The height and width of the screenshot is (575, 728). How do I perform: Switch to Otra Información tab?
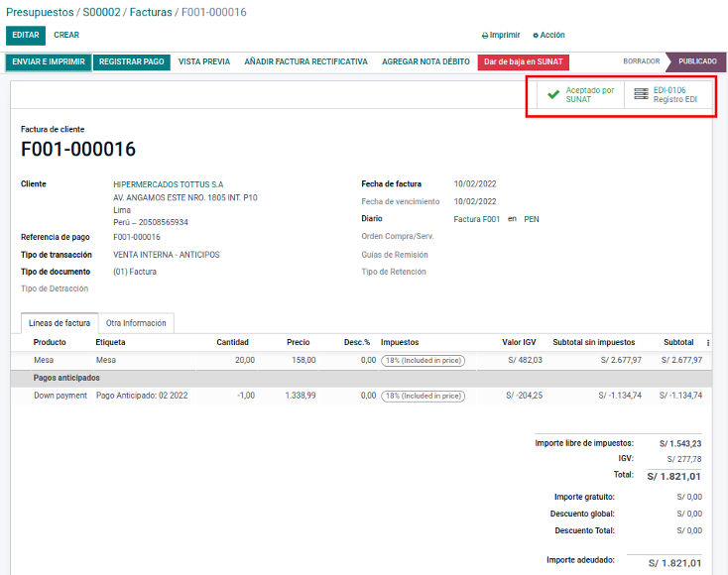coord(136,323)
